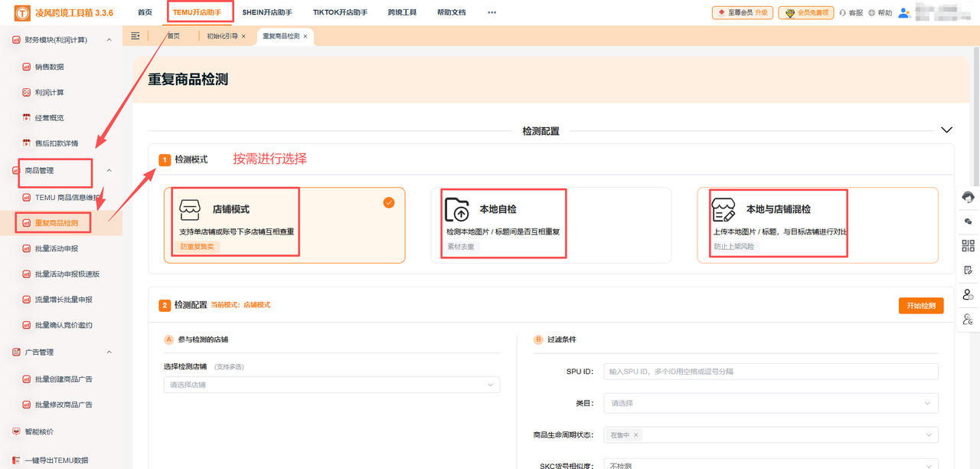This screenshot has width=980, height=469.
Task: Click the 利润计算 sidebar icon
Action: point(27,92)
